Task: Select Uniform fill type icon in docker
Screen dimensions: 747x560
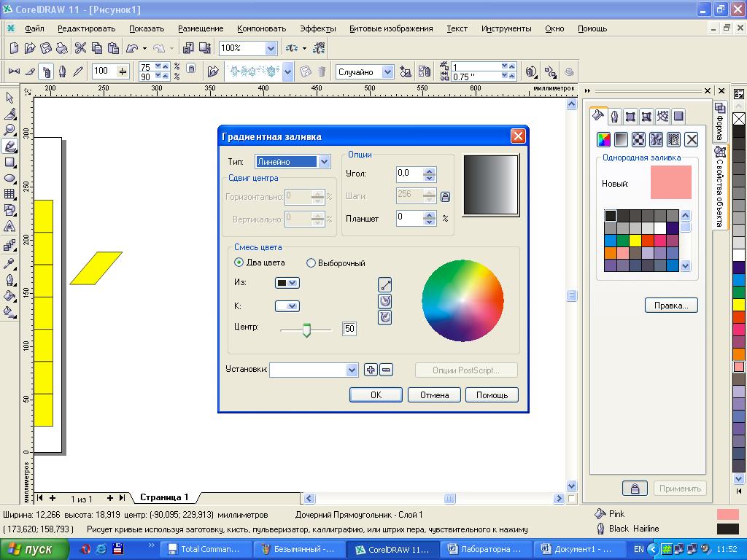Action: [x=603, y=139]
